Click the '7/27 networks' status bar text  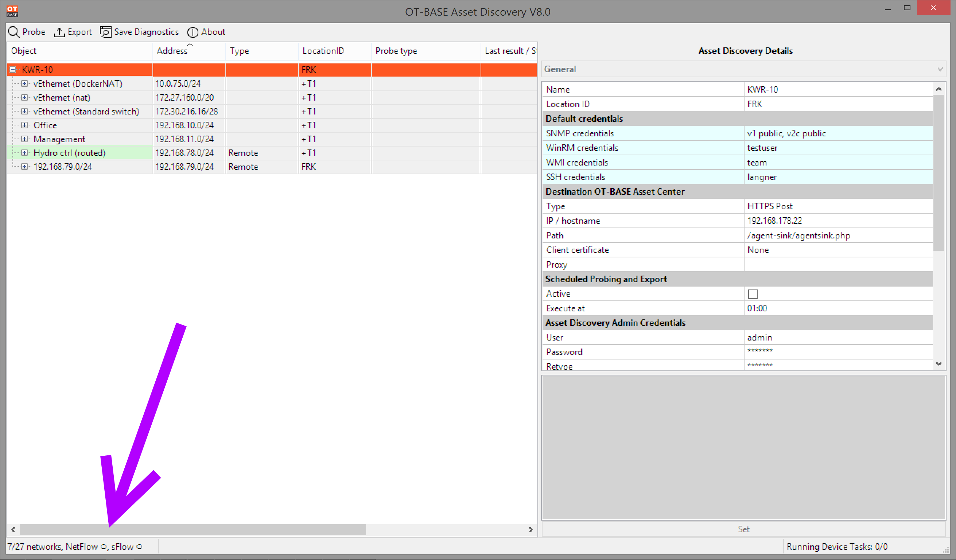point(35,547)
